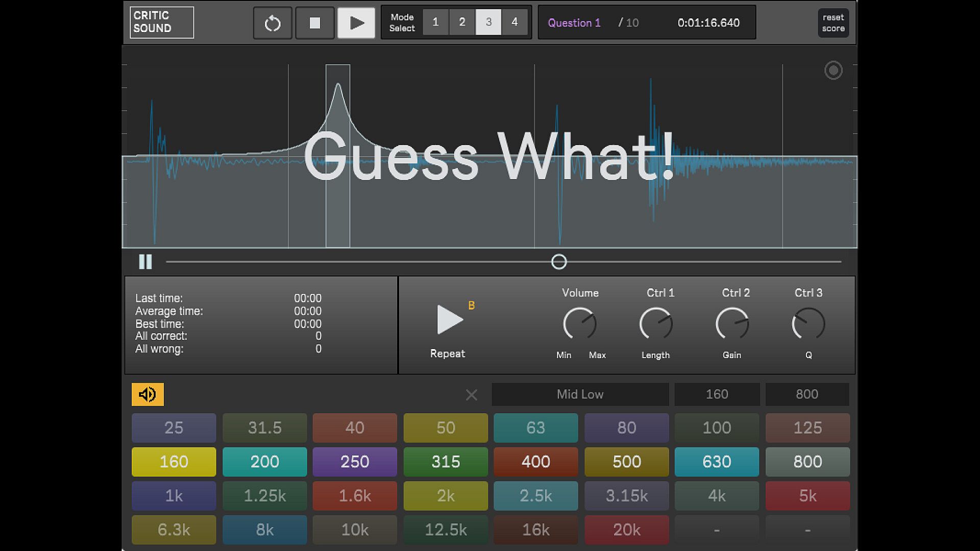This screenshot has width=980, height=551.
Task: Click the Ctrl 3 Q knob
Action: (808, 323)
